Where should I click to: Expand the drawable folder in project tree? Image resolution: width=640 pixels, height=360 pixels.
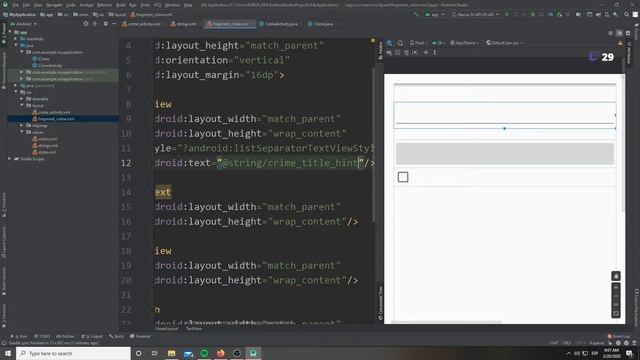(22, 99)
